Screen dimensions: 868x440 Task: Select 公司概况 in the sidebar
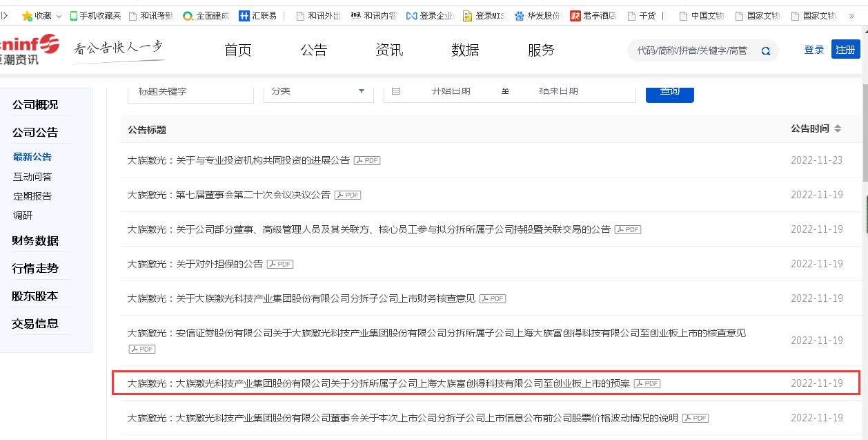coord(35,105)
